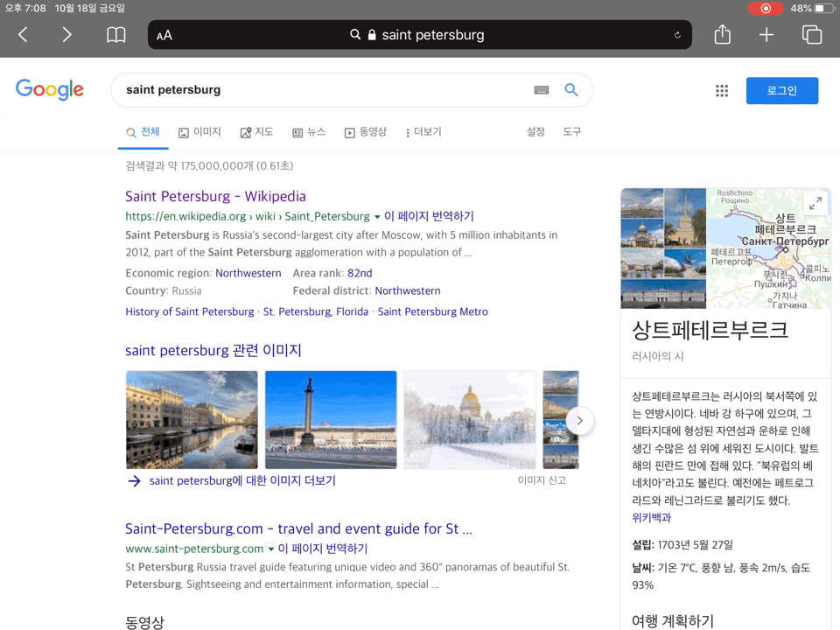The height and width of the screenshot is (630, 840).
Task: Open the Saint Petersburg - Wikipedia result
Action: (215, 196)
